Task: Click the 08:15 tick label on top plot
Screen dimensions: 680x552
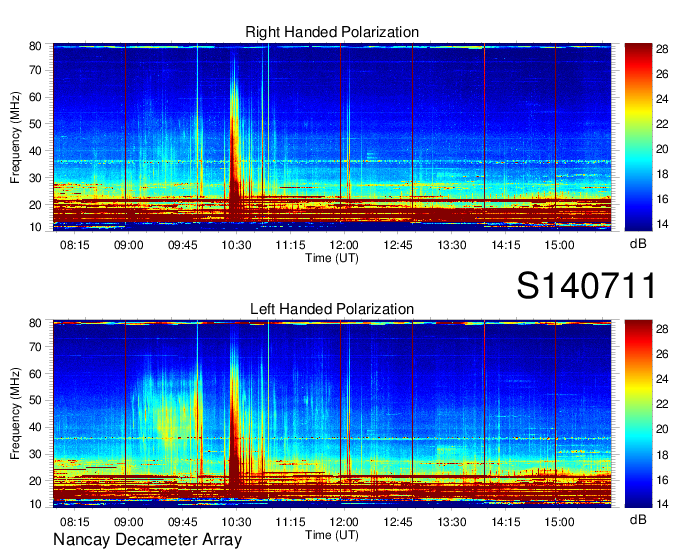Action: [x=75, y=245]
